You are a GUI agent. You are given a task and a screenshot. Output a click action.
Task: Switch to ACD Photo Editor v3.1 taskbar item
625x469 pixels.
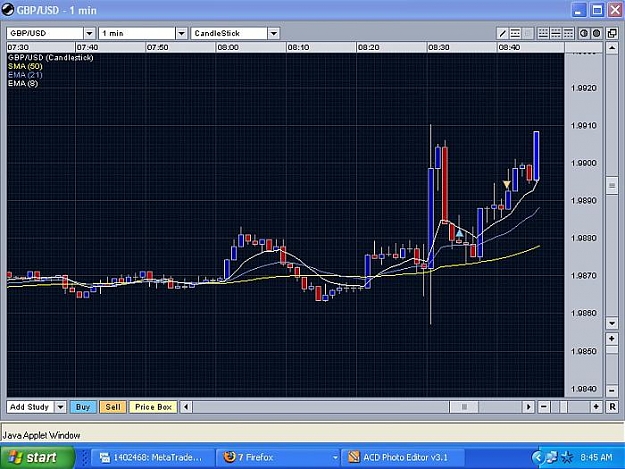click(x=403, y=457)
